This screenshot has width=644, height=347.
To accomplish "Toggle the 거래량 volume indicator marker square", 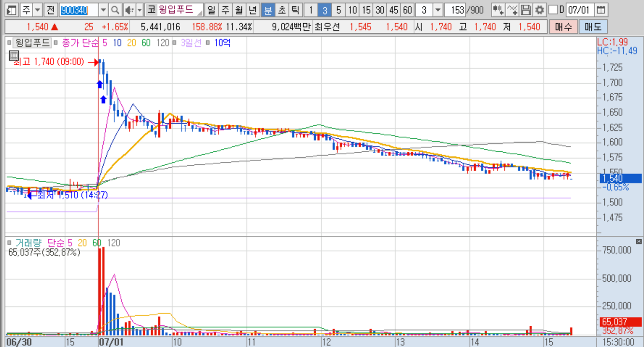I will click(x=10, y=243).
